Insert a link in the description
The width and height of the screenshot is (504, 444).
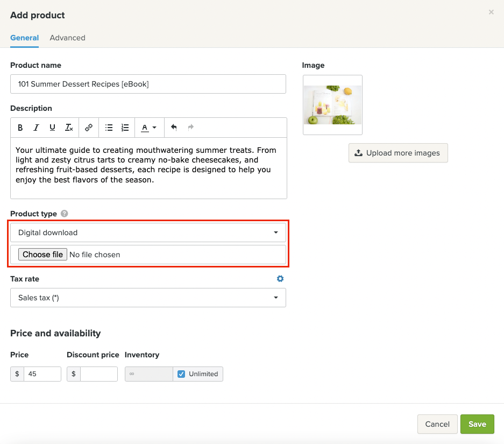pos(89,128)
